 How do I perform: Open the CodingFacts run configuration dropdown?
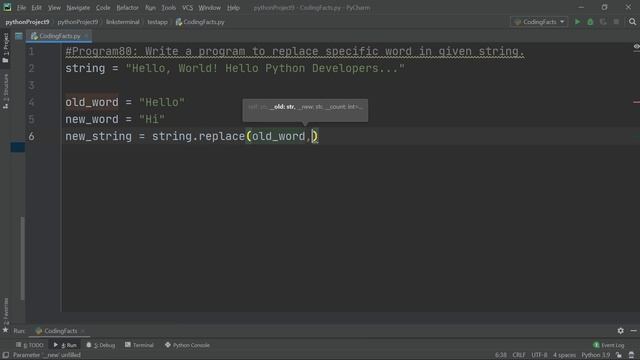point(539,22)
